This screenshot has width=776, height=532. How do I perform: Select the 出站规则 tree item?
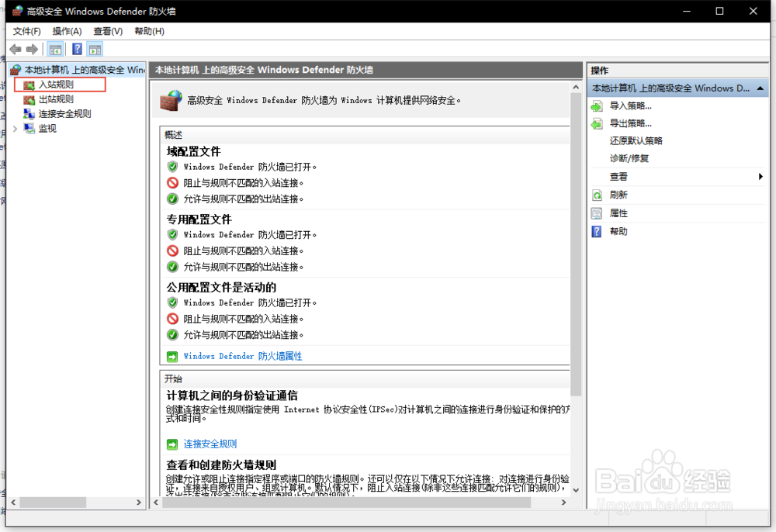(56, 99)
